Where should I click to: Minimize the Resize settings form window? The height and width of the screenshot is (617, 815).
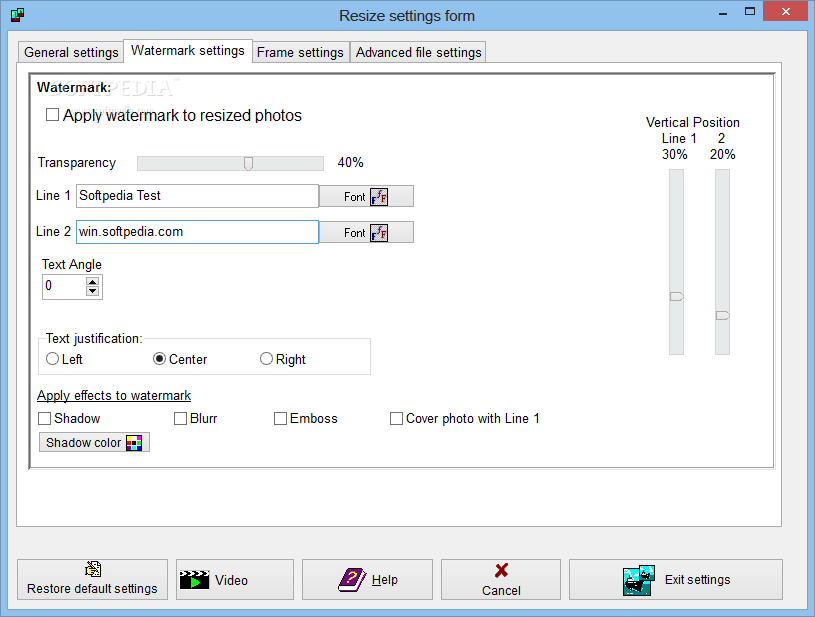tap(722, 12)
